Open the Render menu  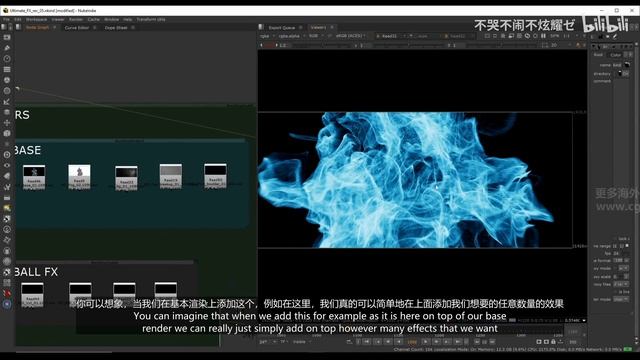click(x=76, y=19)
